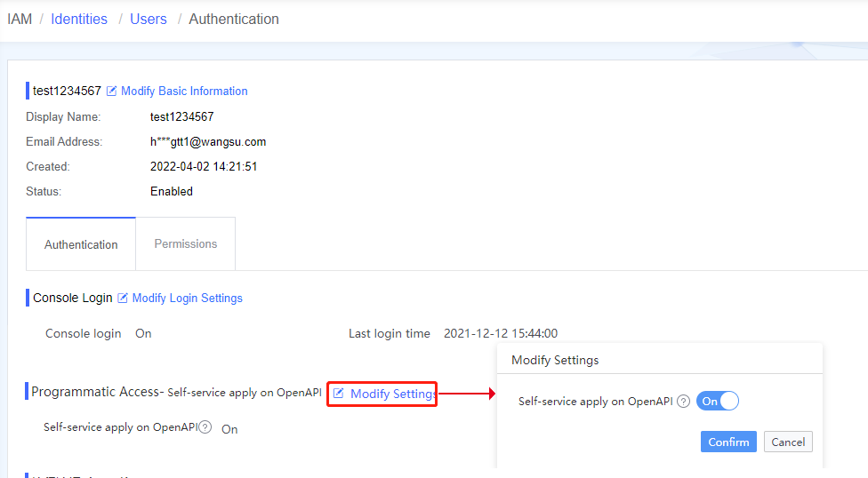Click the Modify Settings link text
The height and width of the screenshot is (478, 868).
[392, 394]
